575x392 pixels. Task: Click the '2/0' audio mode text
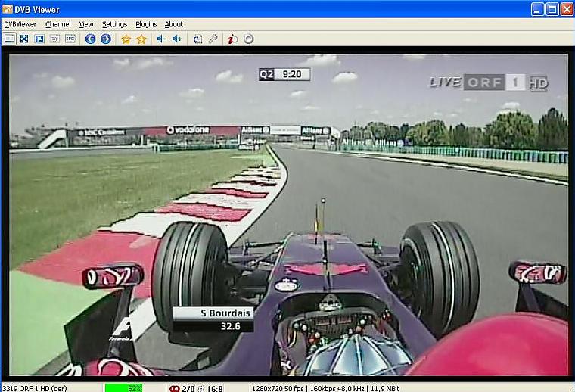click(x=188, y=388)
